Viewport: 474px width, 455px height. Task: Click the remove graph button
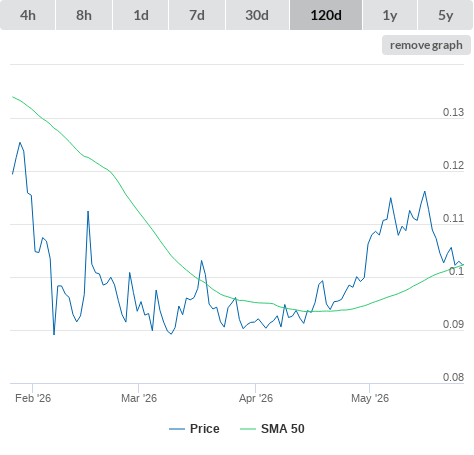[x=426, y=45]
